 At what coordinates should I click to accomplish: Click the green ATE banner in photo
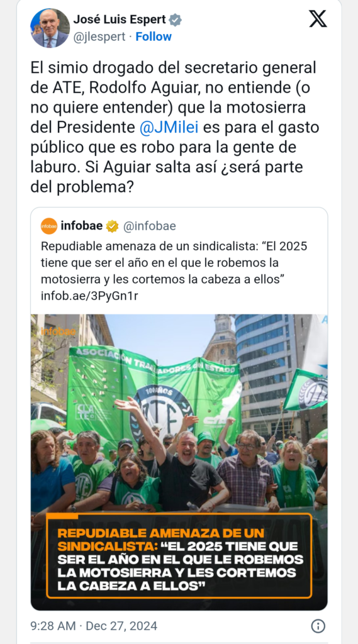pyautogui.click(x=154, y=394)
